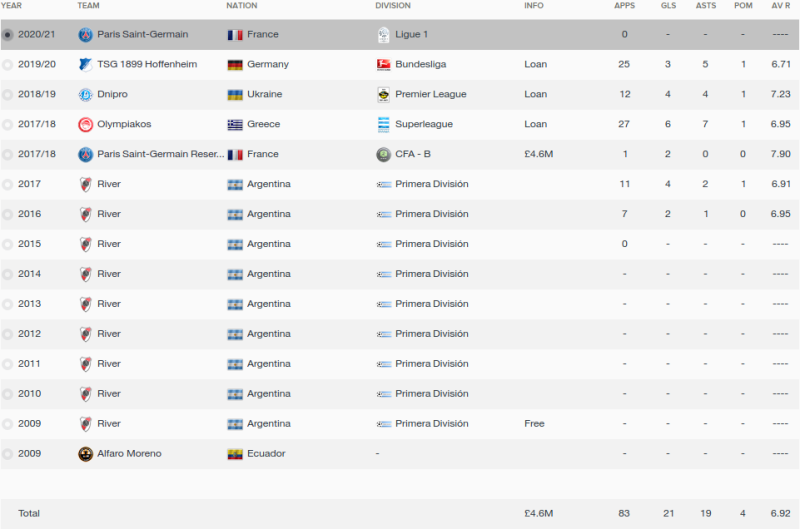Viewport: 800px width, 529px height.
Task: Click the 7.90 average rating value
Action: (x=781, y=154)
